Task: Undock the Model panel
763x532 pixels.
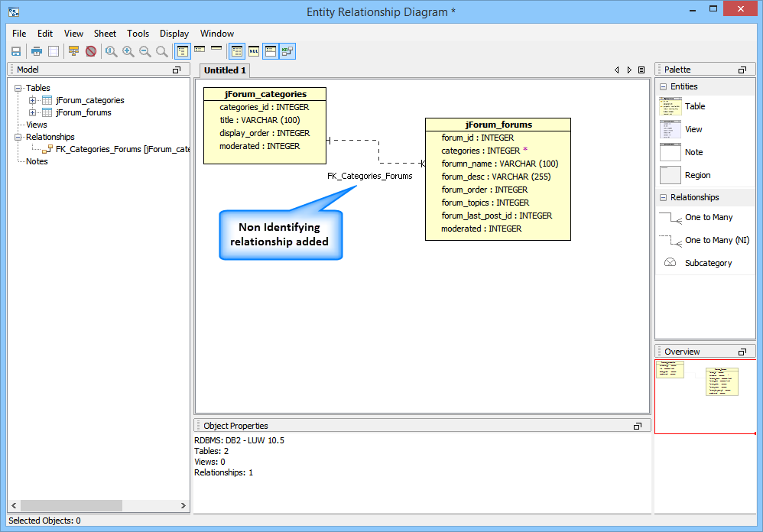Action: click(177, 70)
